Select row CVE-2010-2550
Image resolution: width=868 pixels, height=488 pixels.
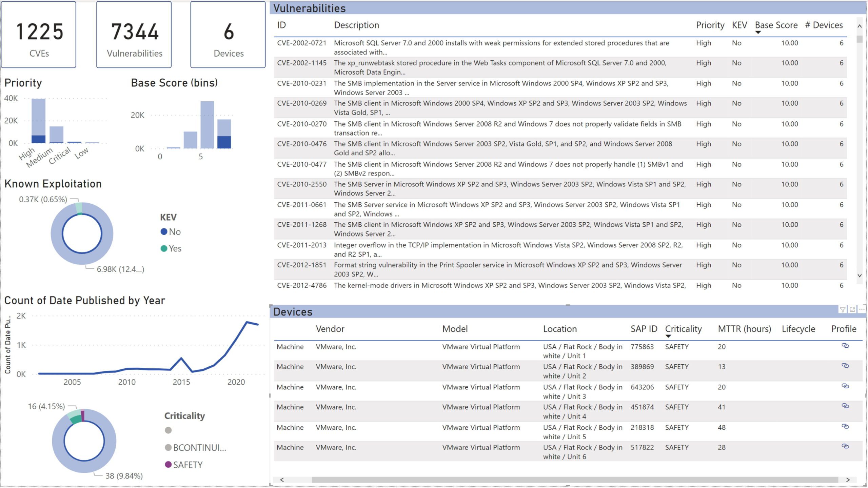point(560,189)
